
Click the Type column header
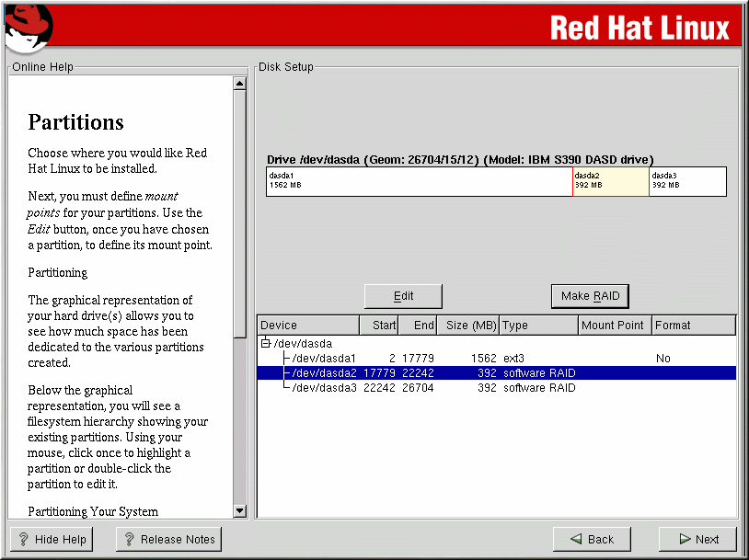click(x=538, y=326)
